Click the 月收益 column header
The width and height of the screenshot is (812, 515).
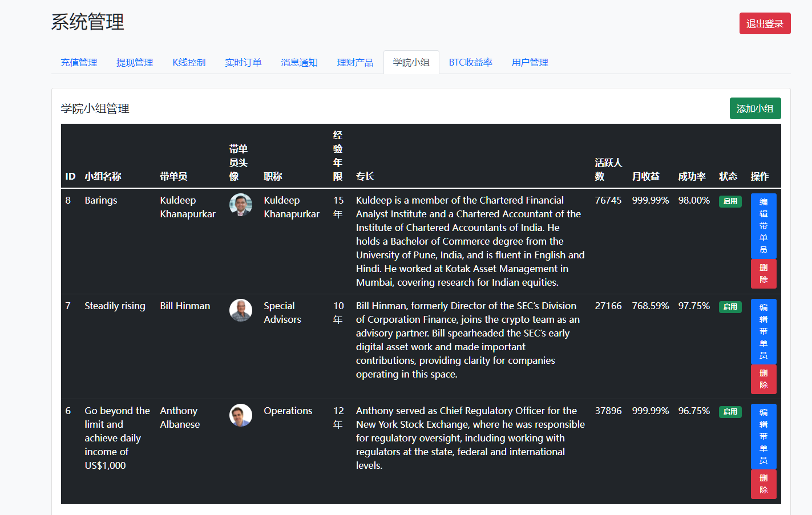(645, 176)
